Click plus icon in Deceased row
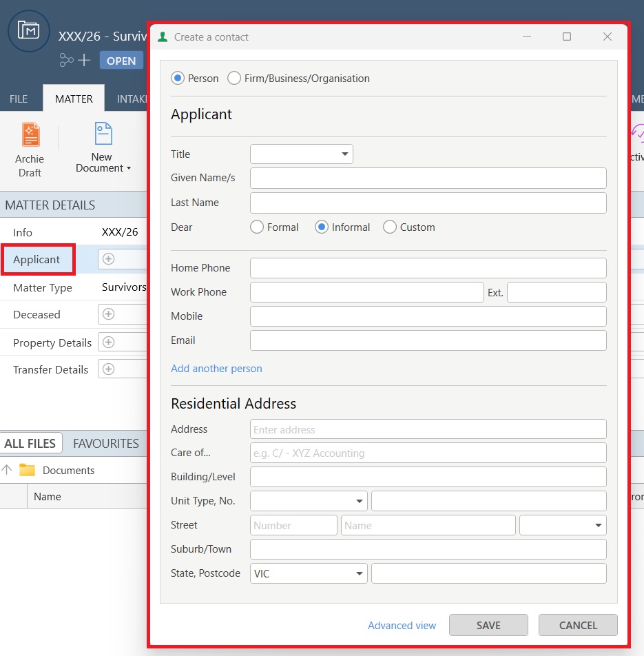This screenshot has width=644, height=656. coord(108,314)
